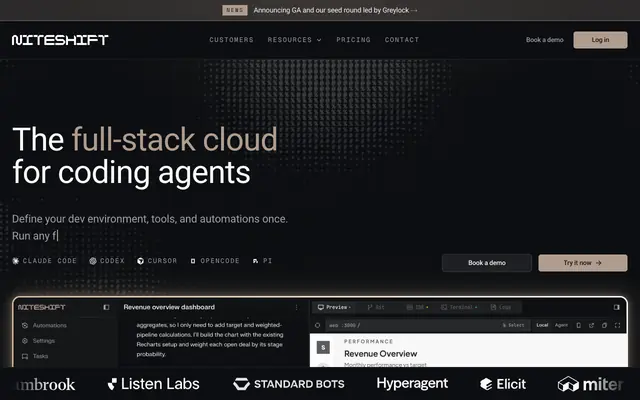Open the Customers page

231,40
